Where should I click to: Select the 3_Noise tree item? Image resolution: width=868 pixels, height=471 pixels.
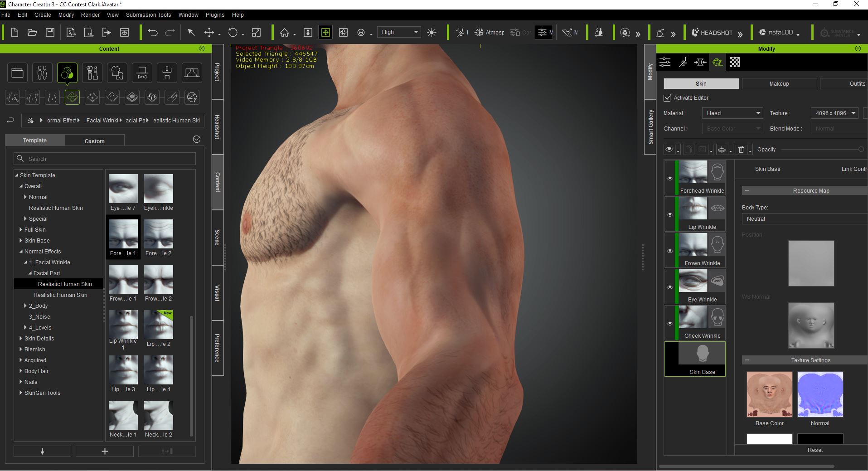(x=39, y=316)
